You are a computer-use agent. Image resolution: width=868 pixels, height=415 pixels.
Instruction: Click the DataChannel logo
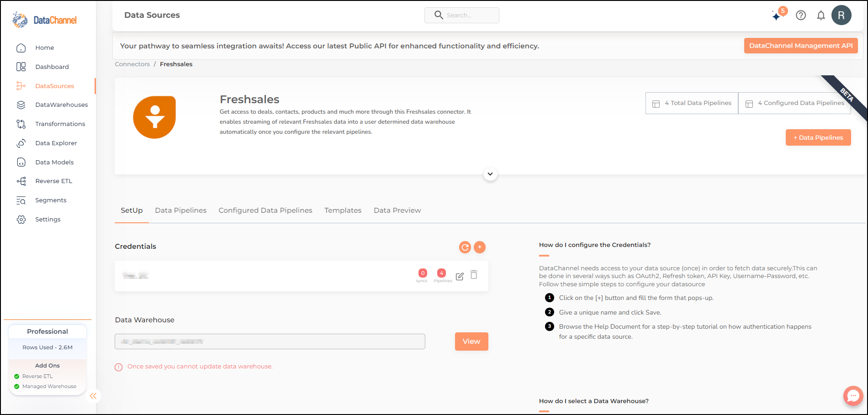(44, 20)
